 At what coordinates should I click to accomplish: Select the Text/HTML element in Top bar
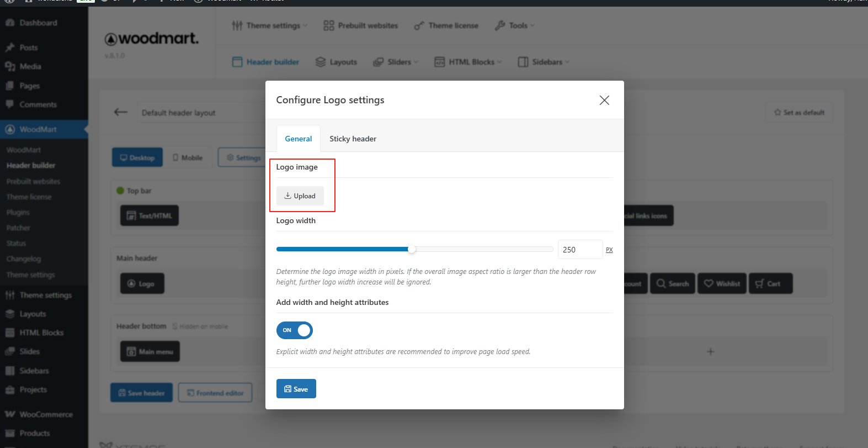[149, 216]
